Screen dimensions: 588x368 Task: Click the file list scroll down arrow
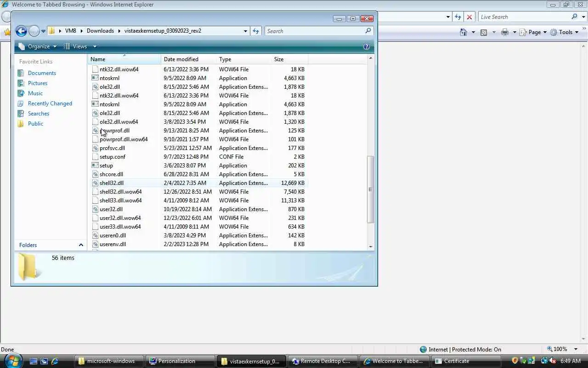(371, 247)
